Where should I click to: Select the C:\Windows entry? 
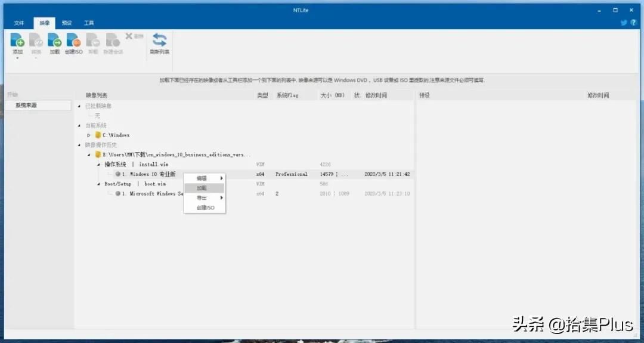click(x=116, y=135)
